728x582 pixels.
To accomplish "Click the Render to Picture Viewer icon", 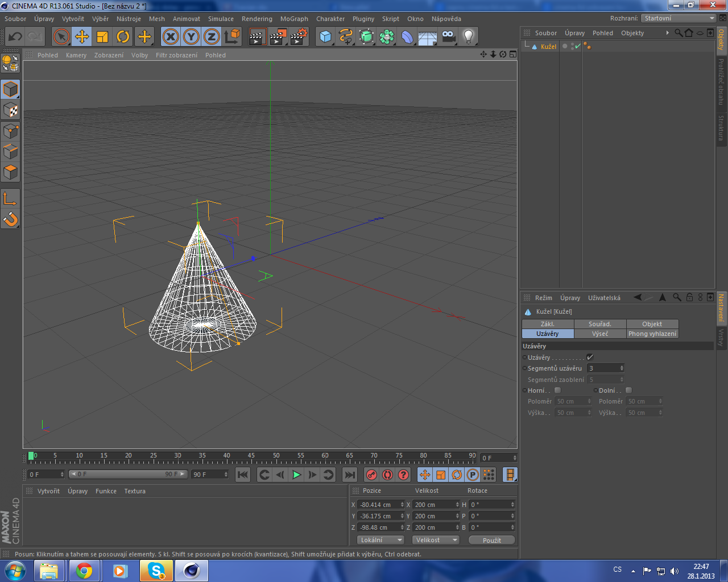I will (278, 37).
